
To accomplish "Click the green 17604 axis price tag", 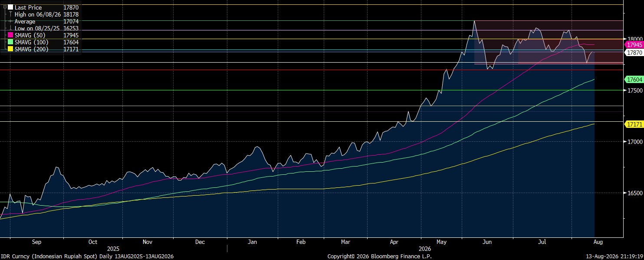I will (633, 80).
